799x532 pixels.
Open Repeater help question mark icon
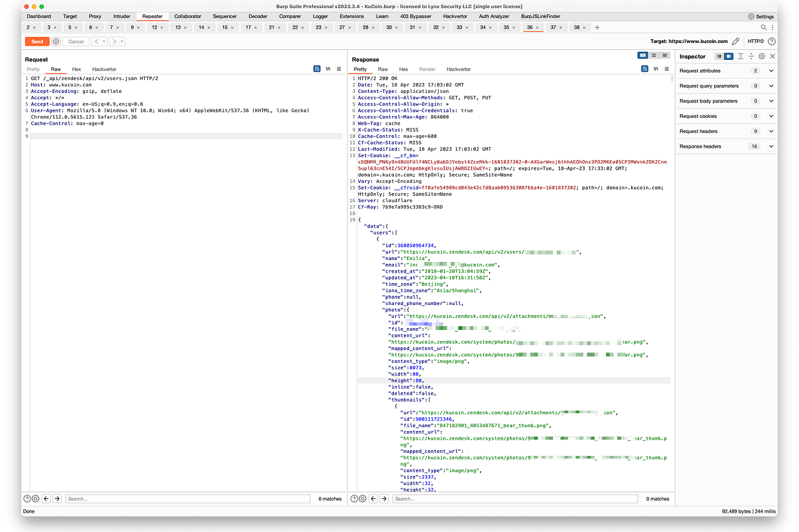point(772,41)
